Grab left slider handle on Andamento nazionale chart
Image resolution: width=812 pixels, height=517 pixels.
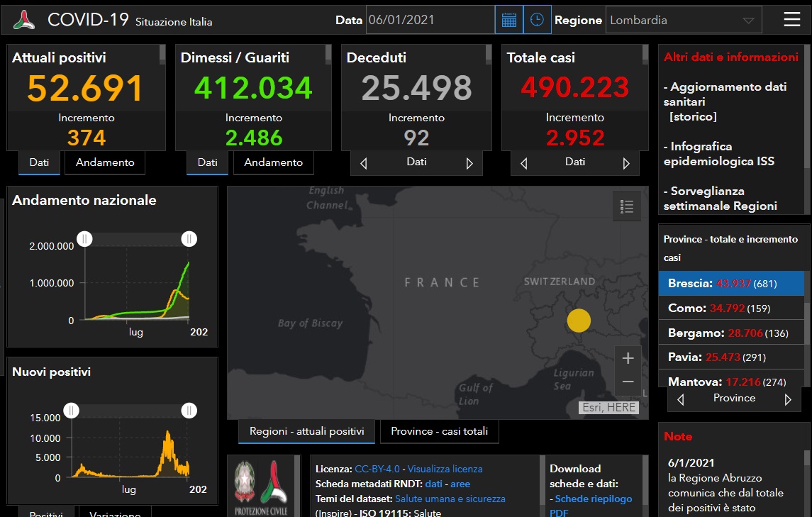coord(84,239)
